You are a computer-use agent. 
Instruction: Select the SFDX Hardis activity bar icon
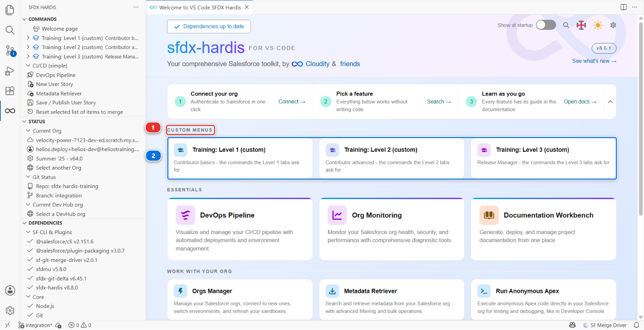(x=10, y=111)
